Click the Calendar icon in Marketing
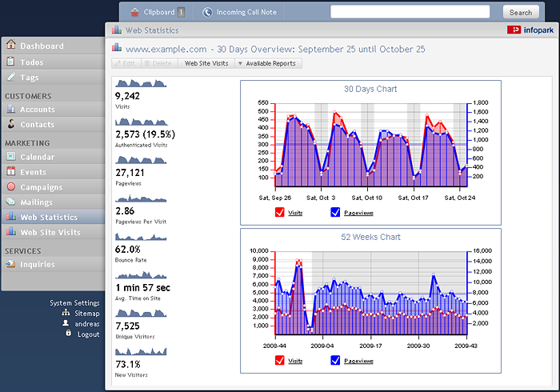Image resolution: width=560 pixels, height=392 pixels. pos(11,156)
